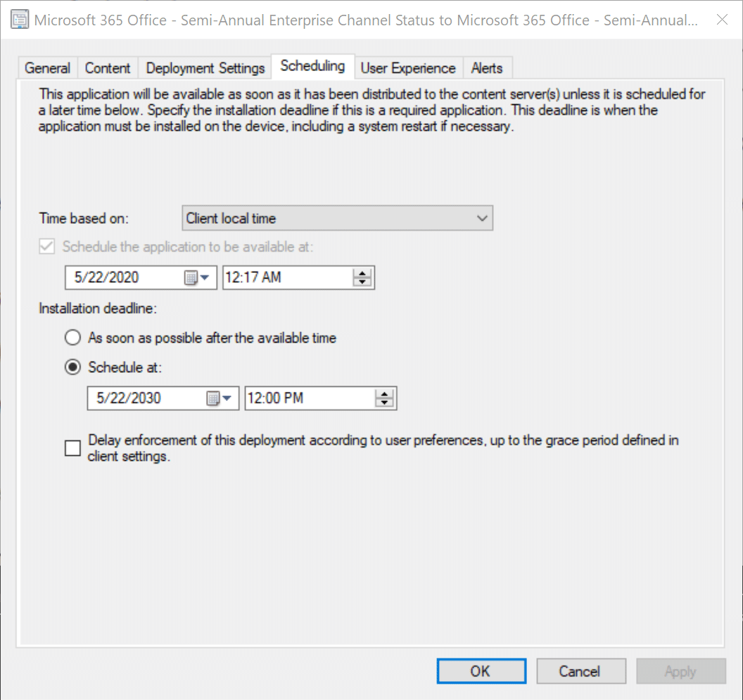This screenshot has height=700, width=743.
Task: Enable delay enforcement per user preferences
Action: (72, 448)
